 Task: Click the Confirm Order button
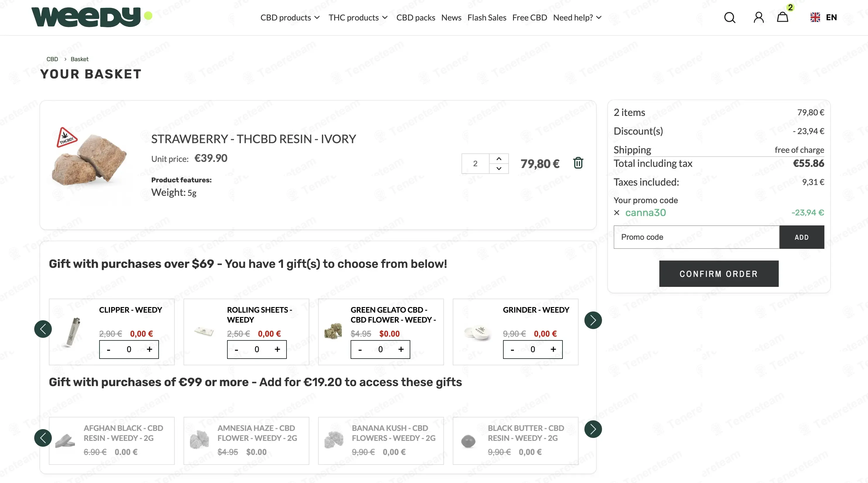pos(718,274)
